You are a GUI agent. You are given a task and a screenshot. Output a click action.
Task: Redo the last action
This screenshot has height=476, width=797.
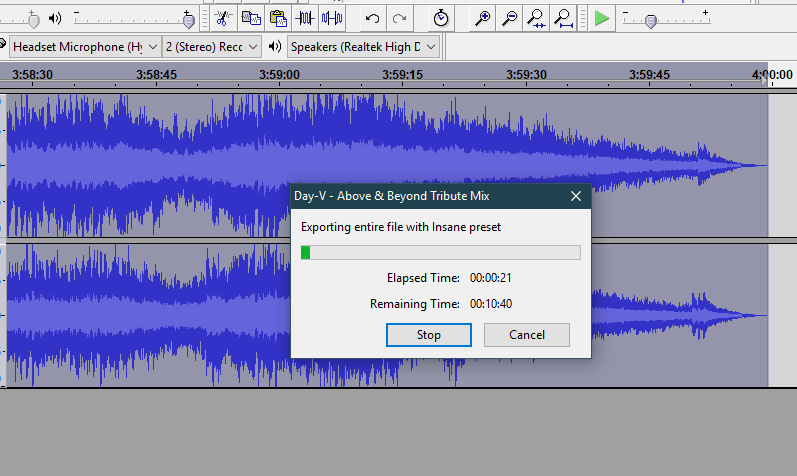[400, 19]
